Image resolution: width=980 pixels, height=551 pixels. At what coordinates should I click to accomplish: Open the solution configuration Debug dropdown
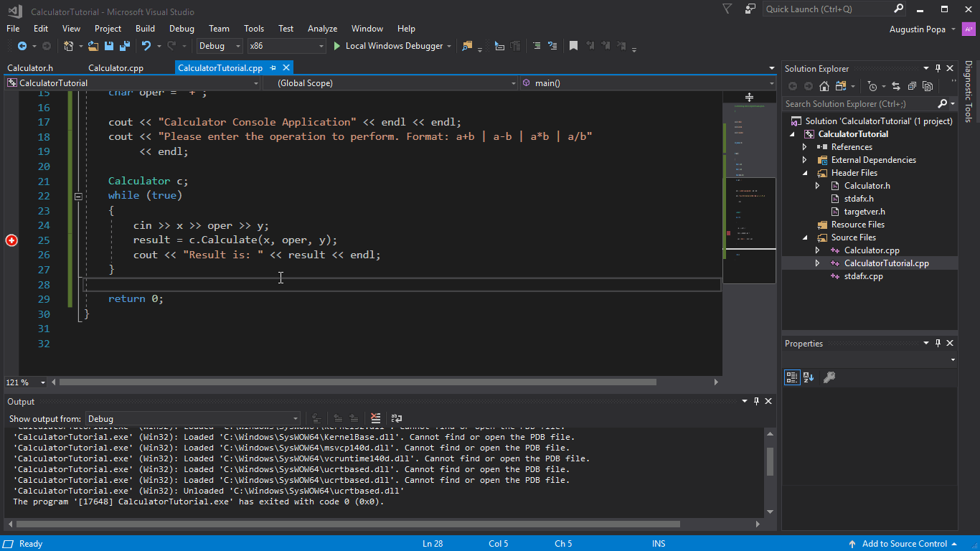click(x=237, y=45)
